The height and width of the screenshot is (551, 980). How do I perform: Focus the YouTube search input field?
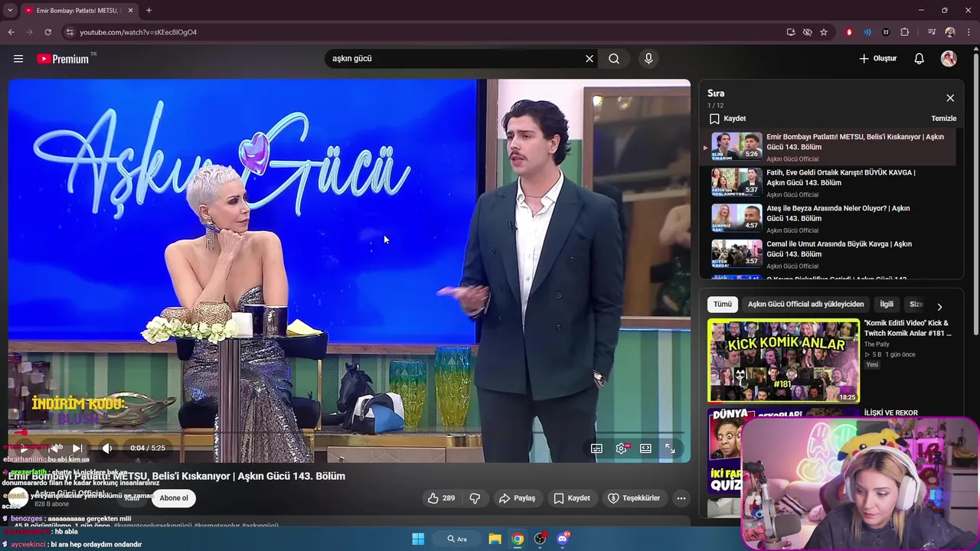tap(456, 59)
